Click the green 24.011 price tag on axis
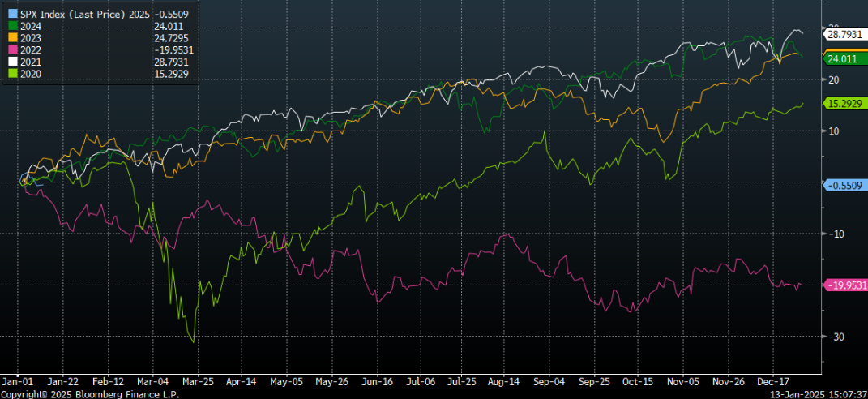The image size is (868, 399). tap(843, 58)
